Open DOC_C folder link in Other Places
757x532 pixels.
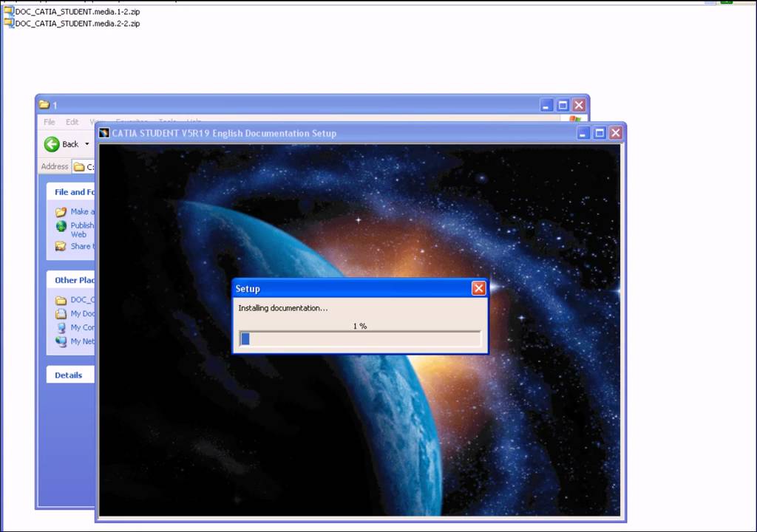tap(83, 300)
